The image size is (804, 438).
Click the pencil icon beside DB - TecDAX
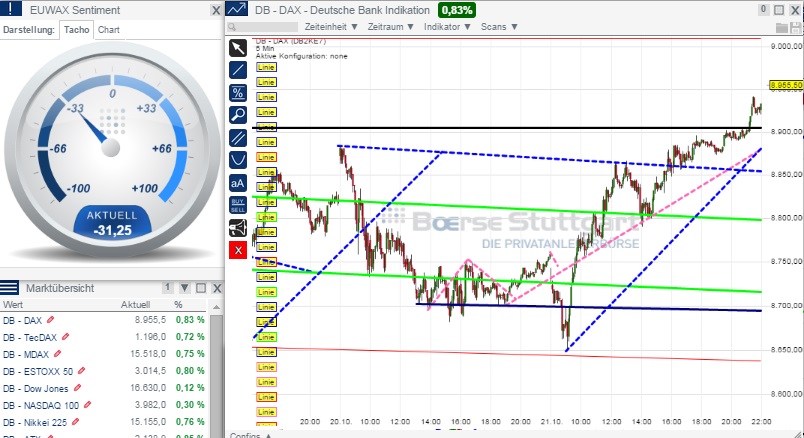click(x=65, y=337)
